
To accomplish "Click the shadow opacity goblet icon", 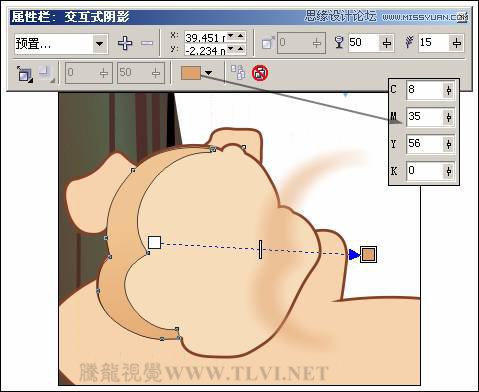I will click(x=339, y=42).
